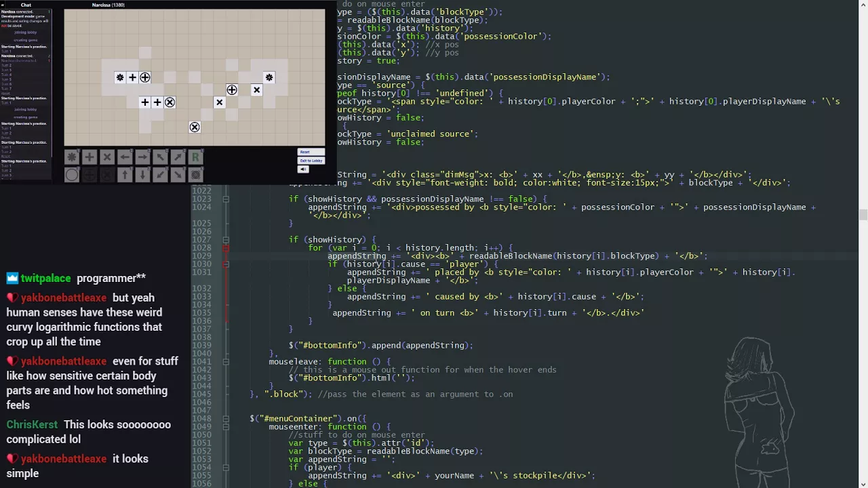The width and height of the screenshot is (868, 488).
Task: Toggle game sound with the speaker button
Action: coord(303,169)
